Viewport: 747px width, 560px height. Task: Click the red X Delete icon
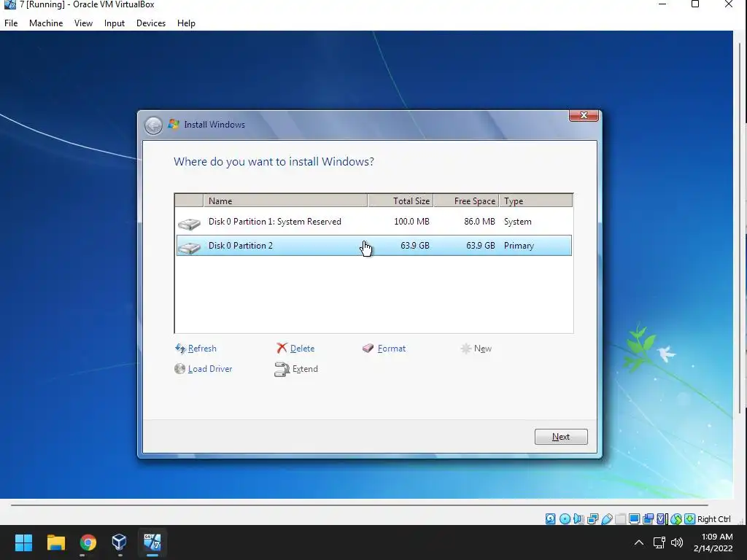click(282, 348)
